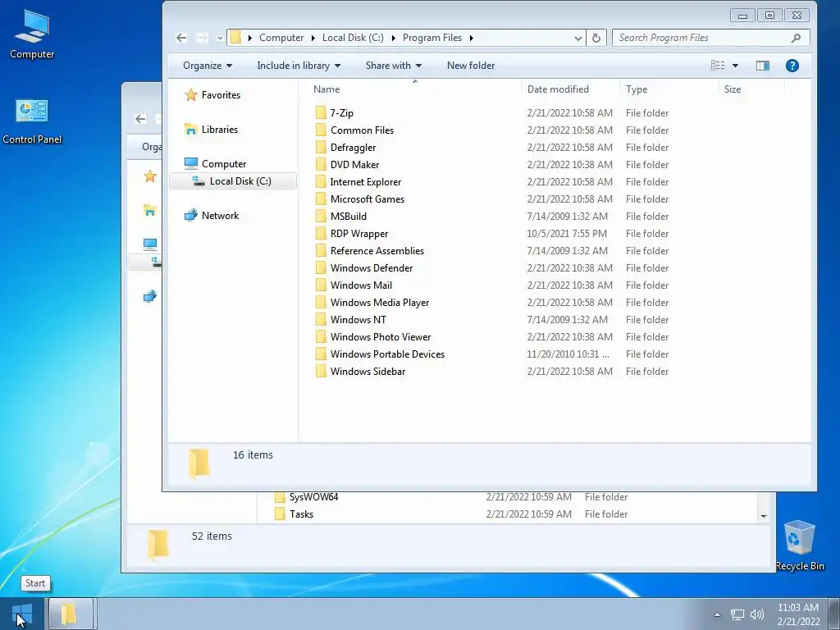840x630 pixels.
Task: Sort by the Date modified column header
Action: [x=571, y=89]
